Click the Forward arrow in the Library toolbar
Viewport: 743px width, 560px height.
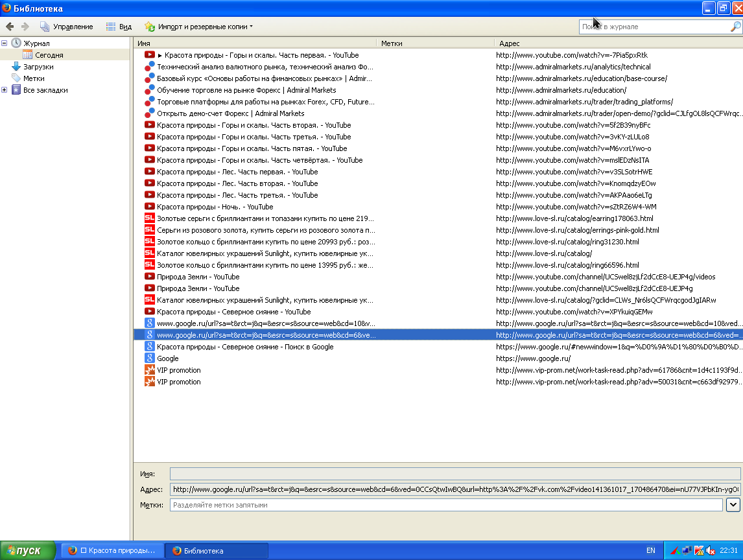(25, 27)
